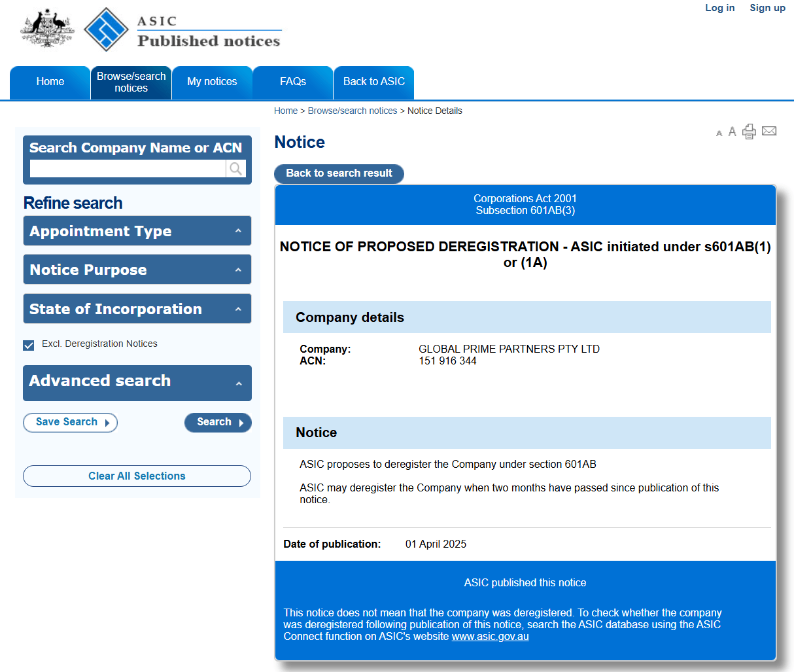Increase text size with large A icon

[733, 132]
